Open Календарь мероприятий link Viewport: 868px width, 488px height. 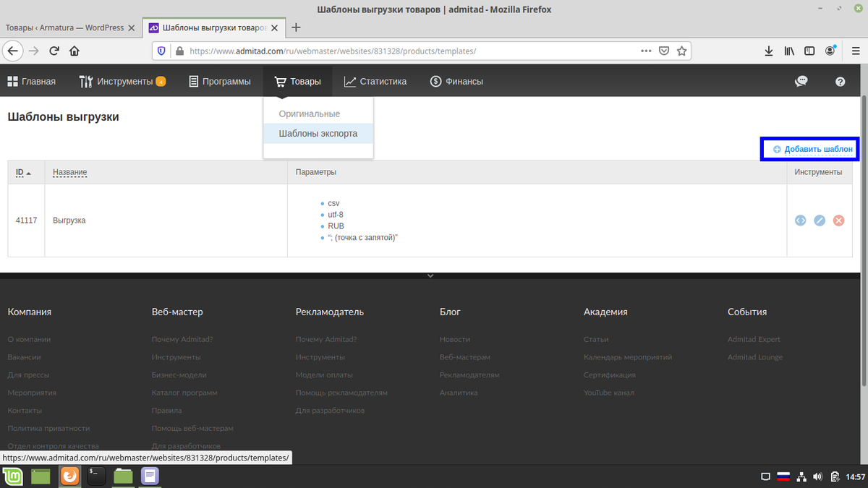[628, 357]
